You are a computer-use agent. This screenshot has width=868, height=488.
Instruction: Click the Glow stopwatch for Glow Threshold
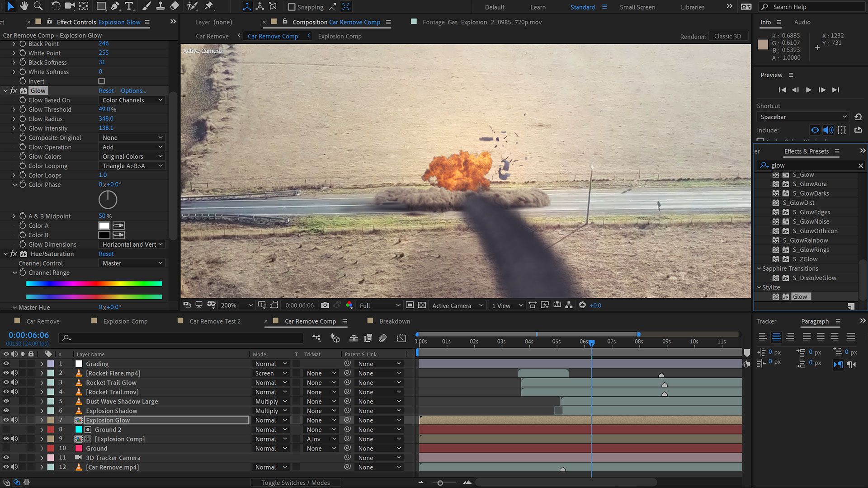coord(23,109)
